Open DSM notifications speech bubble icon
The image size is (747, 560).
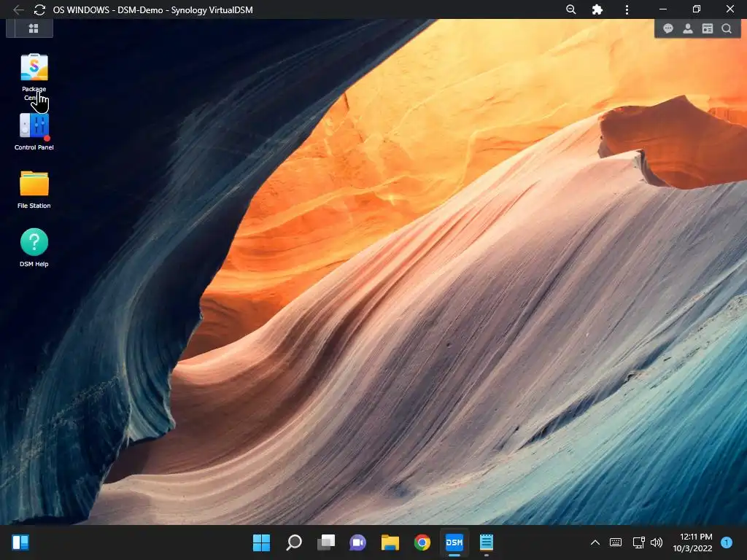(x=668, y=28)
